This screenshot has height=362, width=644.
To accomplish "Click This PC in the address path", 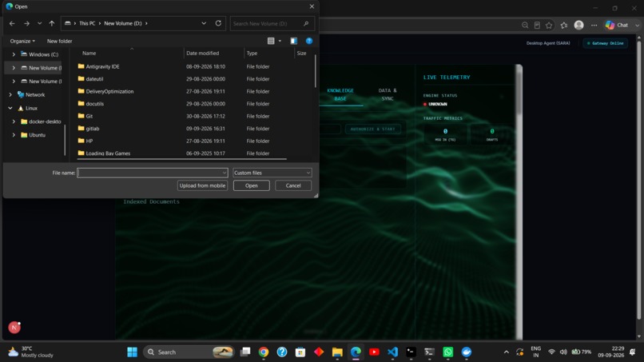I will pos(87,23).
